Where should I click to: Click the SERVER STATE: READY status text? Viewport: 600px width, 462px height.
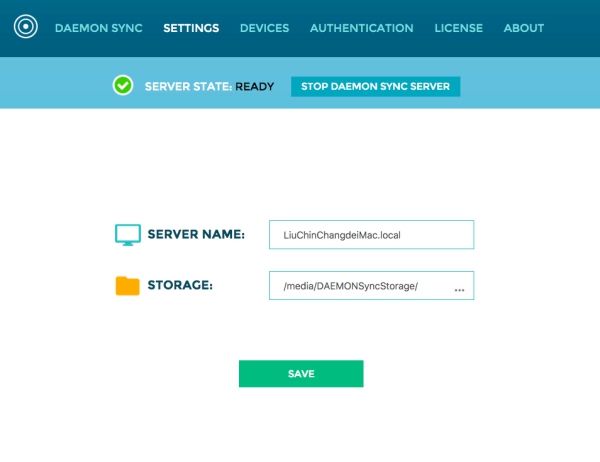click(209, 87)
